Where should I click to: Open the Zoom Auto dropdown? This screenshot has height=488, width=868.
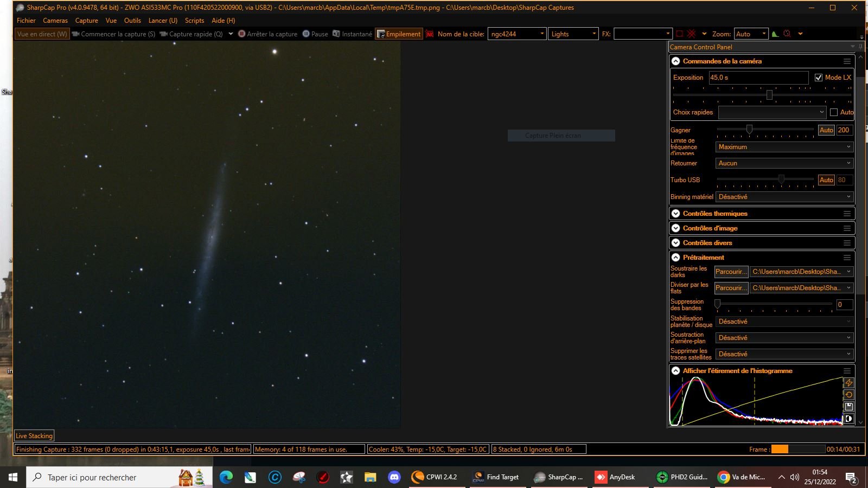tap(751, 34)
